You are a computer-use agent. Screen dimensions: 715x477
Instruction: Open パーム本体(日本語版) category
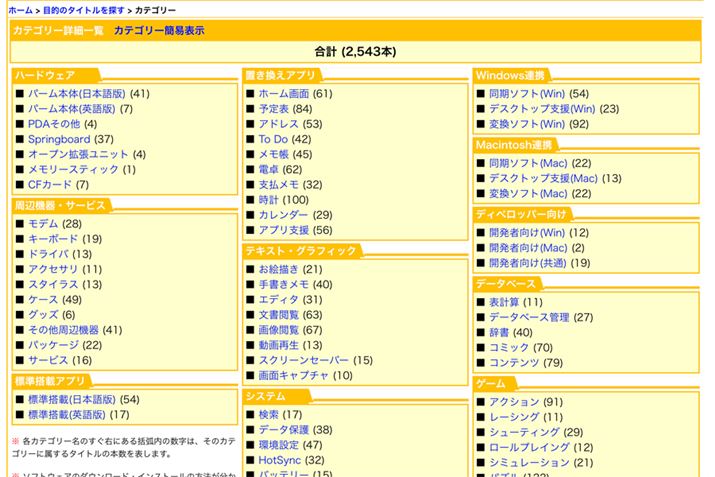[76, 94]
